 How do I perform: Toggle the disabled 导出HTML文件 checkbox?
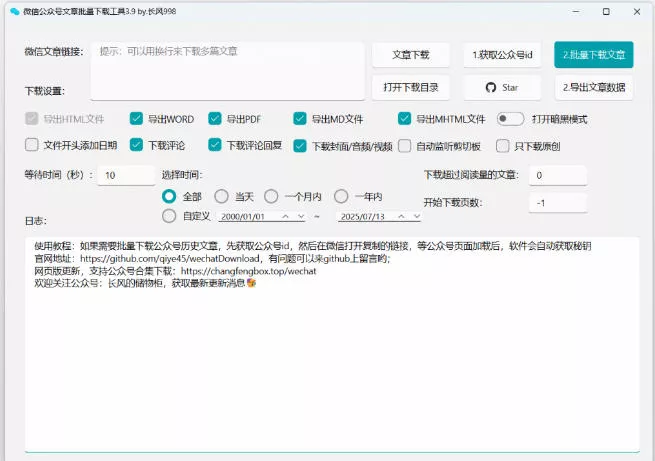pos(32,119)
